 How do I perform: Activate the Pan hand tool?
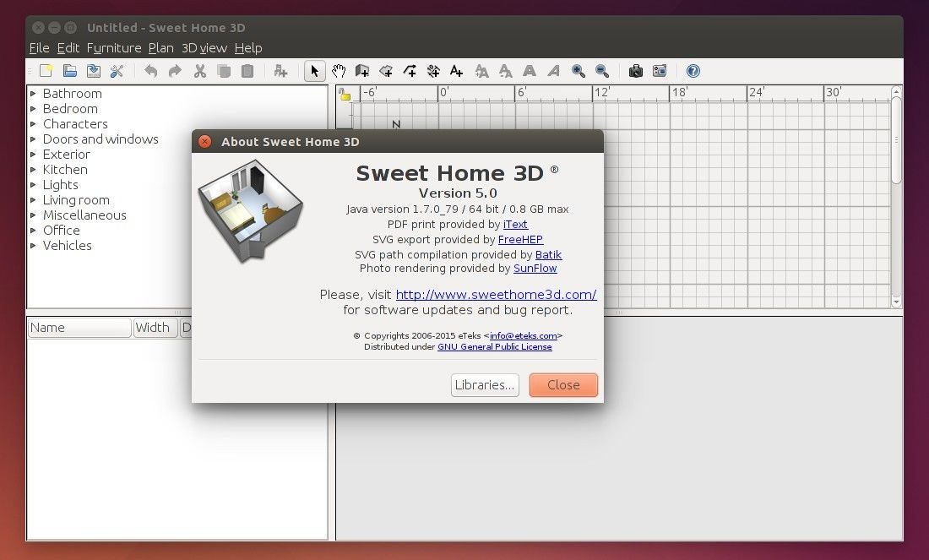pyautogui.click(x=339, y=71)
